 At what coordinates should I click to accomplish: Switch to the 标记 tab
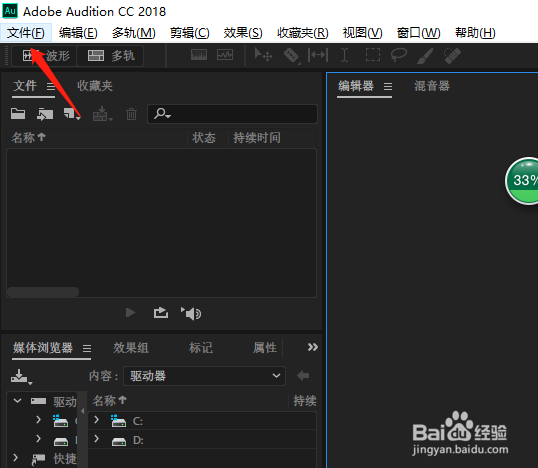tap(201, 348)
